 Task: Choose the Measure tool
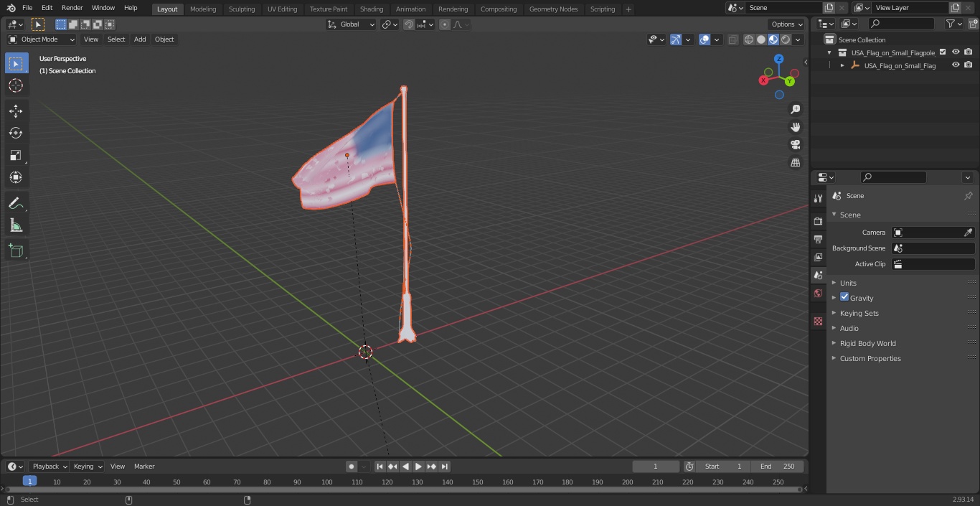point(16,226)
